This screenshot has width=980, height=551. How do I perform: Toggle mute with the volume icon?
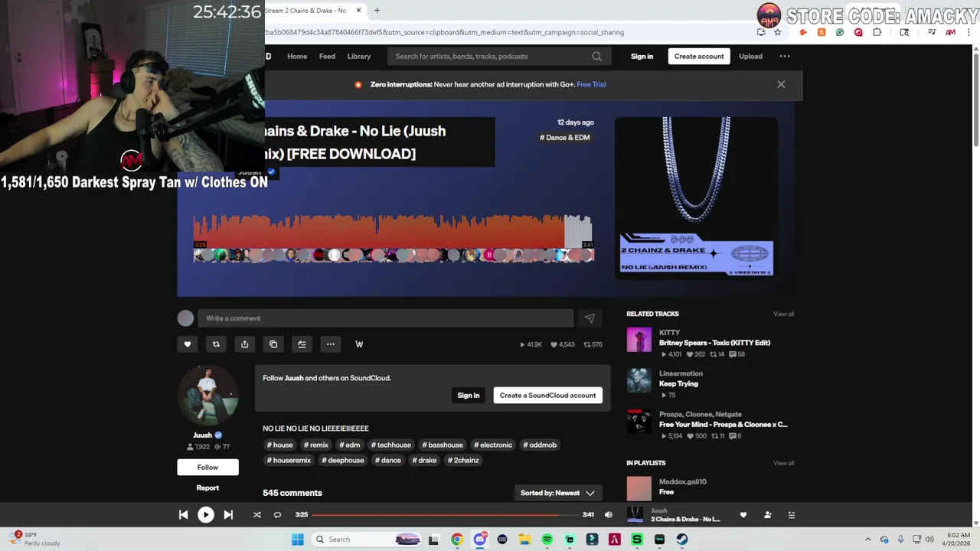coord(609,515)
